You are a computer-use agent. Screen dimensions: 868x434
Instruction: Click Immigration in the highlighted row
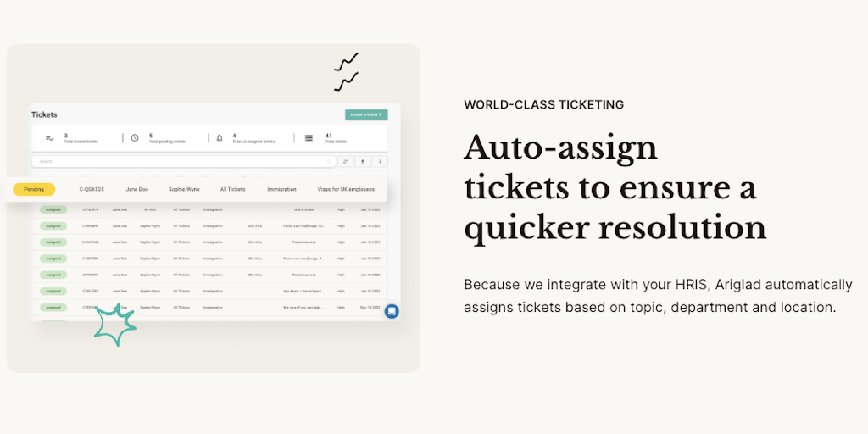pyautogui.click(x=281, y=189)
